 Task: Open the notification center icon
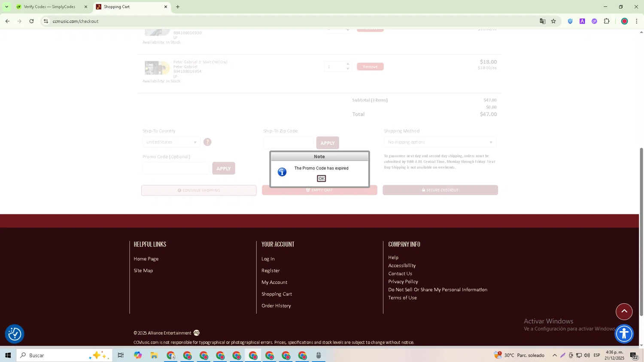[x=634, y=355]
